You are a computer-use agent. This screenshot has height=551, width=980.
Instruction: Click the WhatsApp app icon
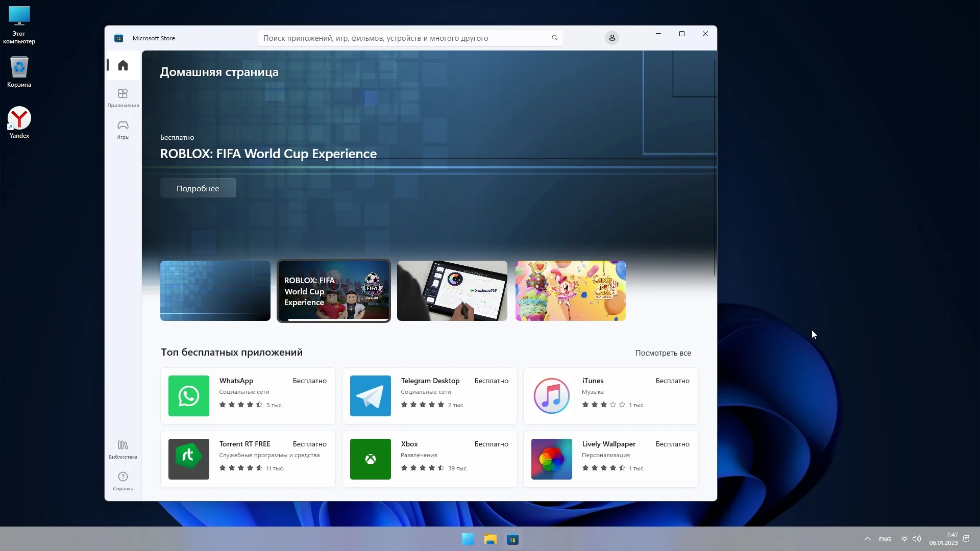(x=188, y=396)
